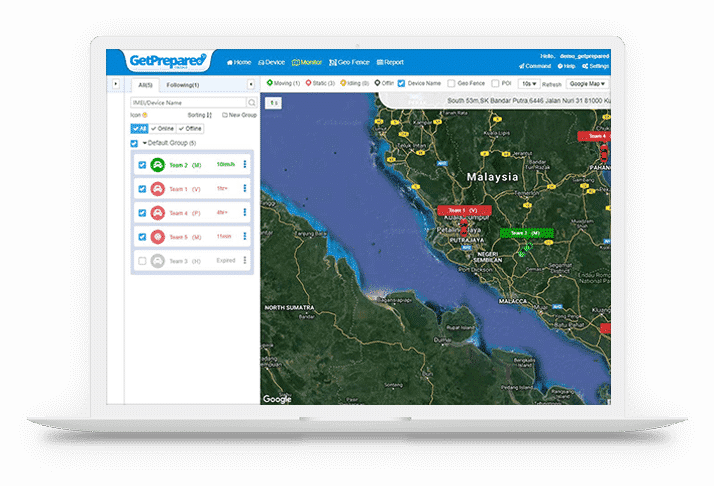The width and height of the screenshot is (714, 486).
Task: Click Team 2 green car icon
Action: coord(158,164)
